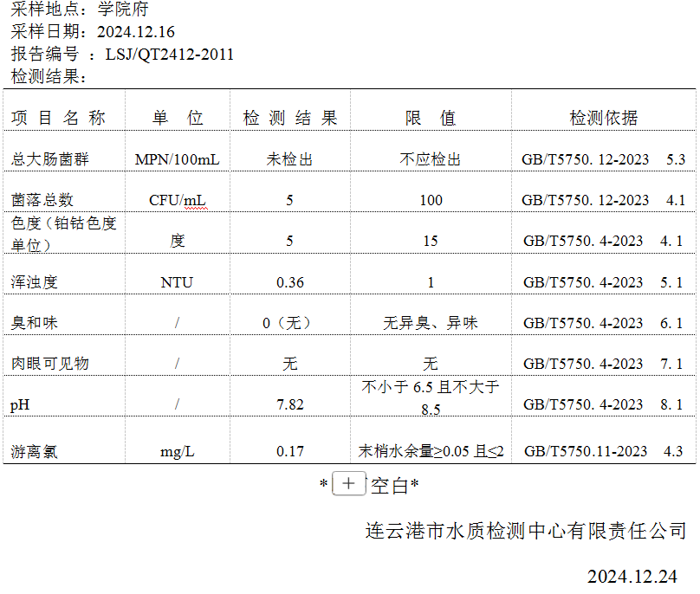700x594 pixels.
Task: Click the issue date 2024.12.24
Action: tap(632, 577)
